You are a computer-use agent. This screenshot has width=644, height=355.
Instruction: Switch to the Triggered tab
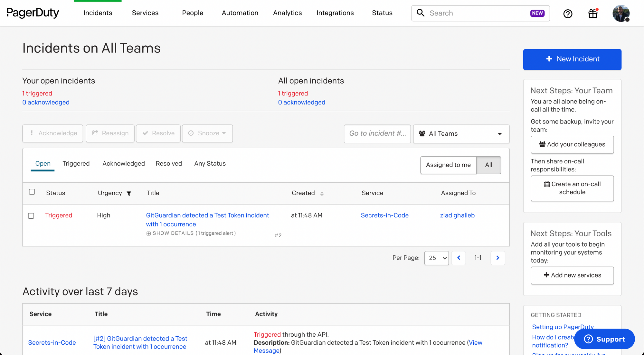(76, 164)
